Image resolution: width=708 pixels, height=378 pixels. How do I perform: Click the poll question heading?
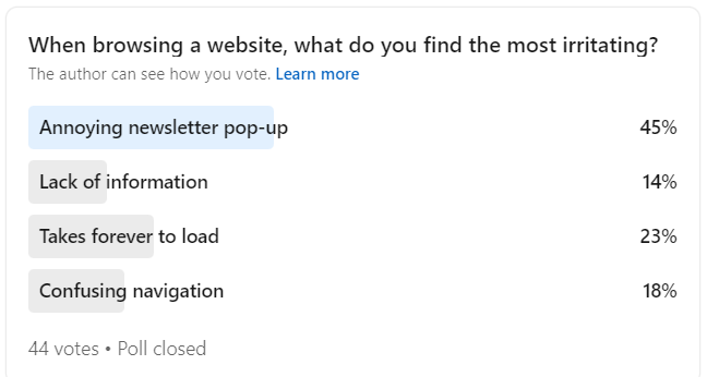pos(343,46)
